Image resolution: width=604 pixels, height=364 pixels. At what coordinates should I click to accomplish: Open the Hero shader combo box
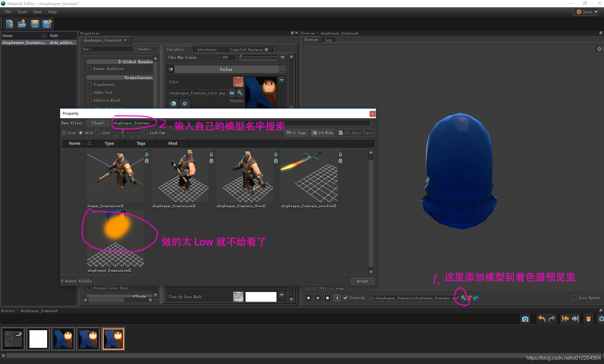[108, 49]
